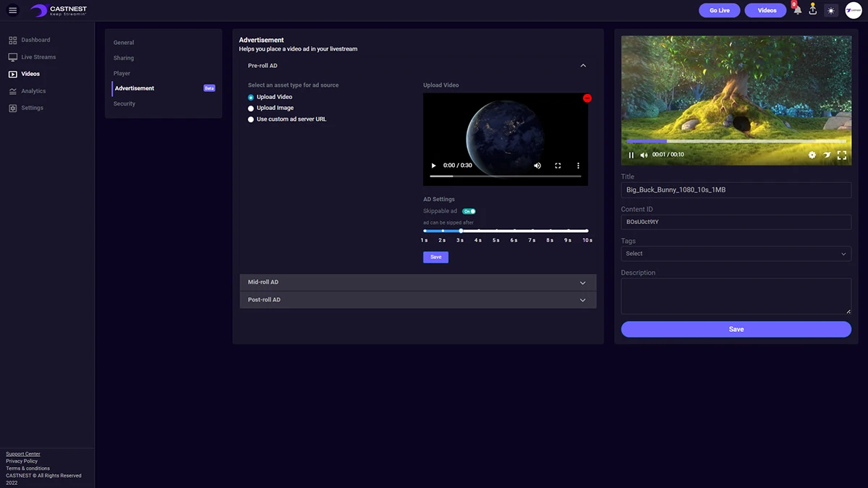Click the Live Streams monitor icon
Image resolution: width=868 pixels, height=488 pixels.
pyautogui.click(x=13, y=57)
